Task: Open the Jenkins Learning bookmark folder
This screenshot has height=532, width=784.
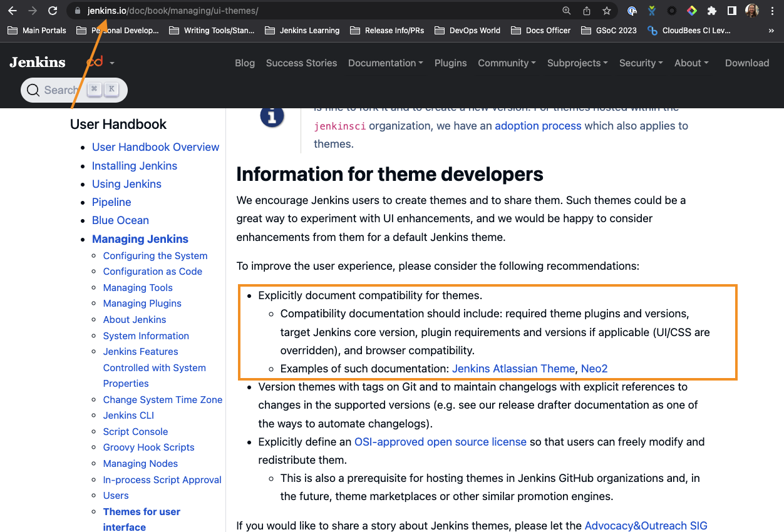Action: pos(302,30)
